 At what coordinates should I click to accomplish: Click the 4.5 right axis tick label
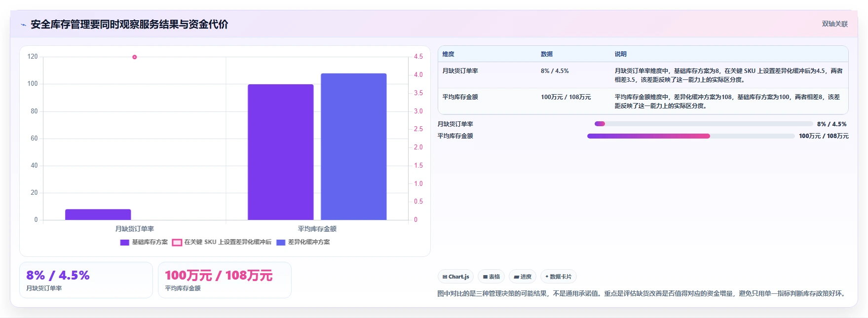click(418, 57)
